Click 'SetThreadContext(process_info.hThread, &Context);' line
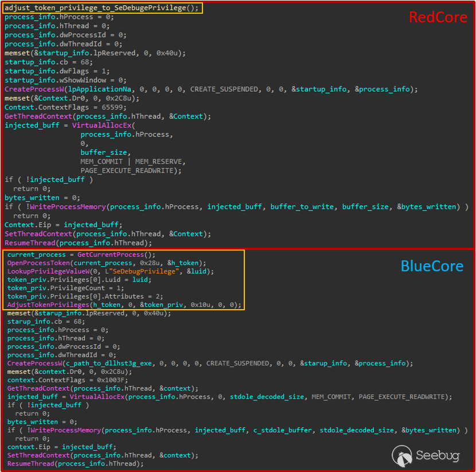This screenshot has height=472, width=476. pos(107,234)
